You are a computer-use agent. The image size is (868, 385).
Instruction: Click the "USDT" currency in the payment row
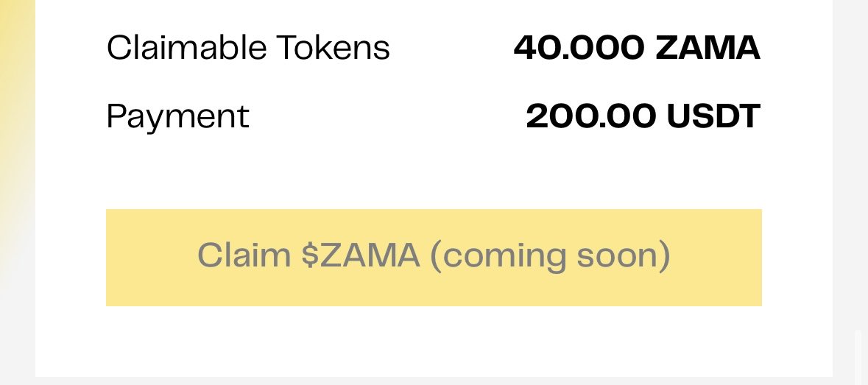point(713,117)
